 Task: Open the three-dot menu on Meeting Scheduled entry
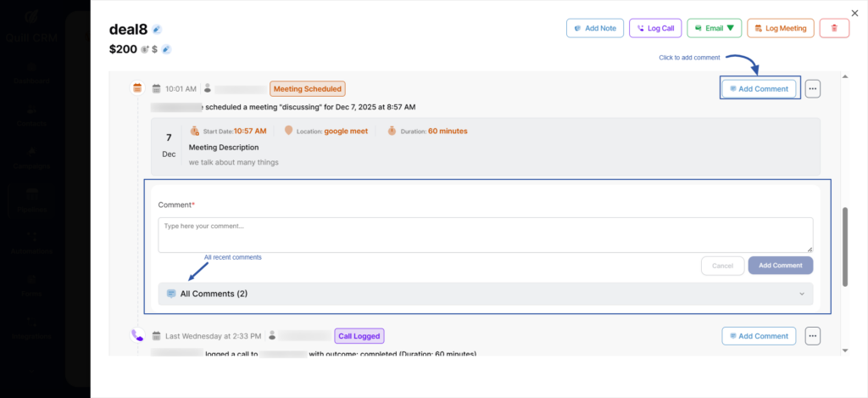(812, 88)
